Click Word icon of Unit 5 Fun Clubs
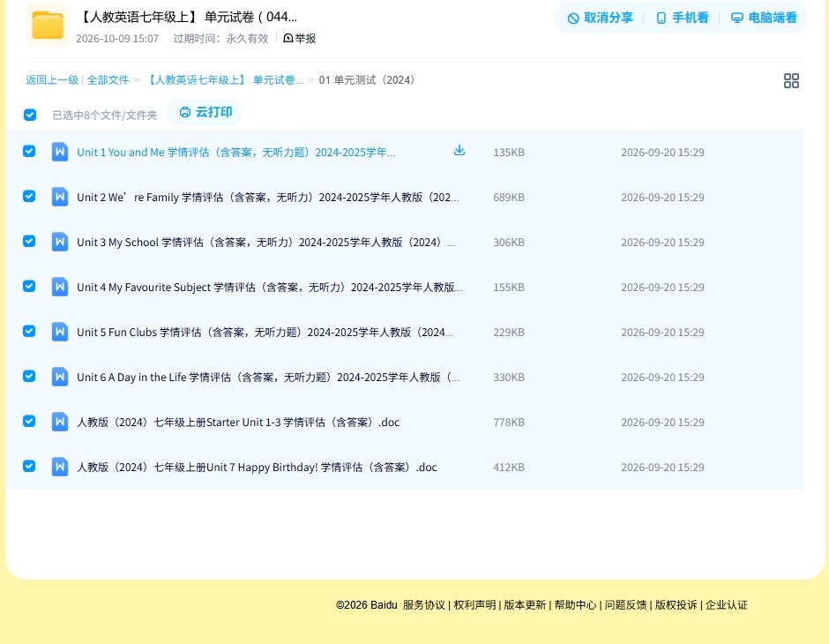This screenshot has width=829, height=644. point(60,332)
